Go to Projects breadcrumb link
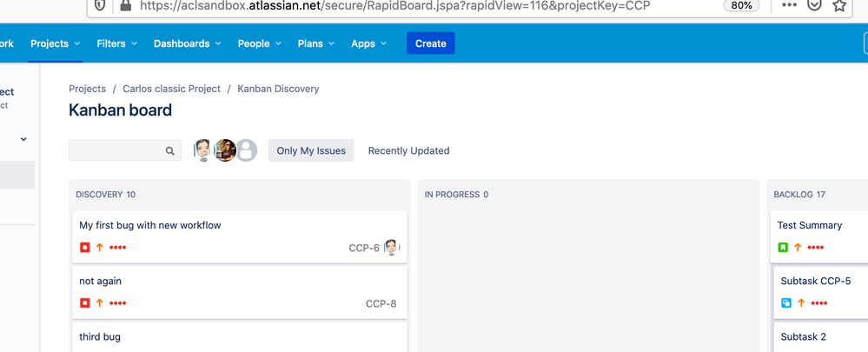The width and height of the screenshot is (868, 352). (x=87, y=89)
